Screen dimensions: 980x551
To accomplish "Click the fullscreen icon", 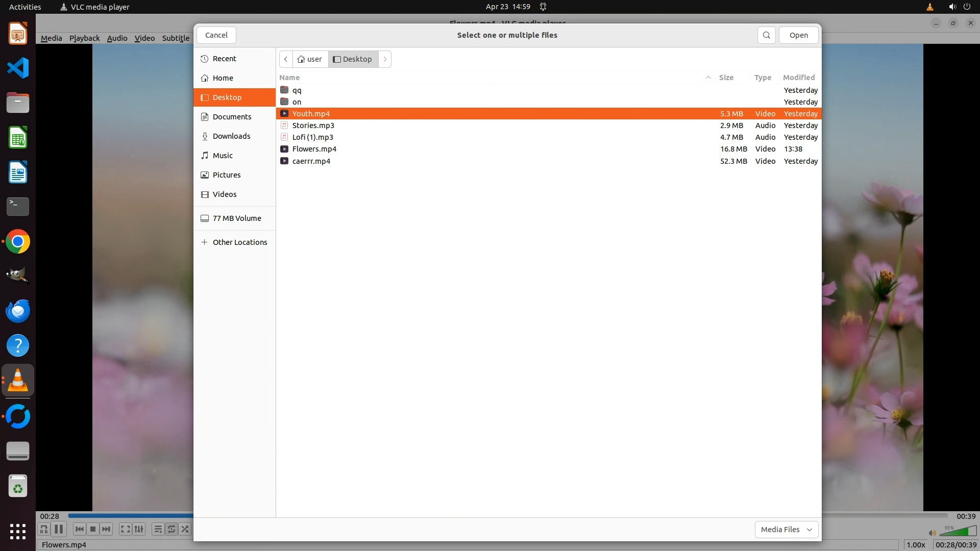I will coord(125,529).
